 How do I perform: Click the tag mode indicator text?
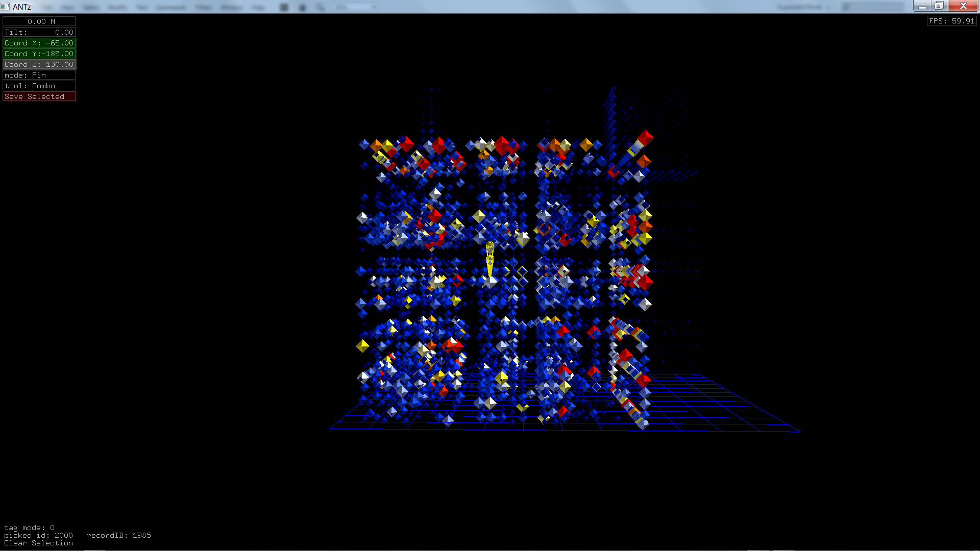pos(29,528)
